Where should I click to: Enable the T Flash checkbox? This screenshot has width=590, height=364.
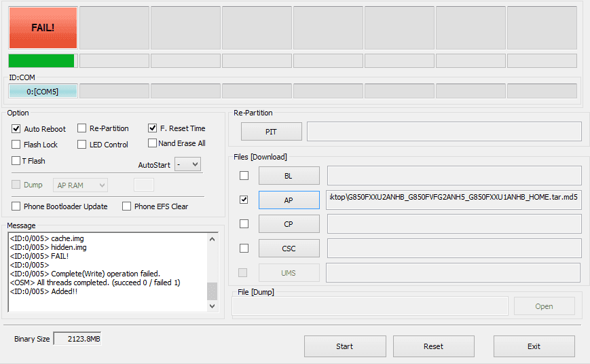[16, 161]
